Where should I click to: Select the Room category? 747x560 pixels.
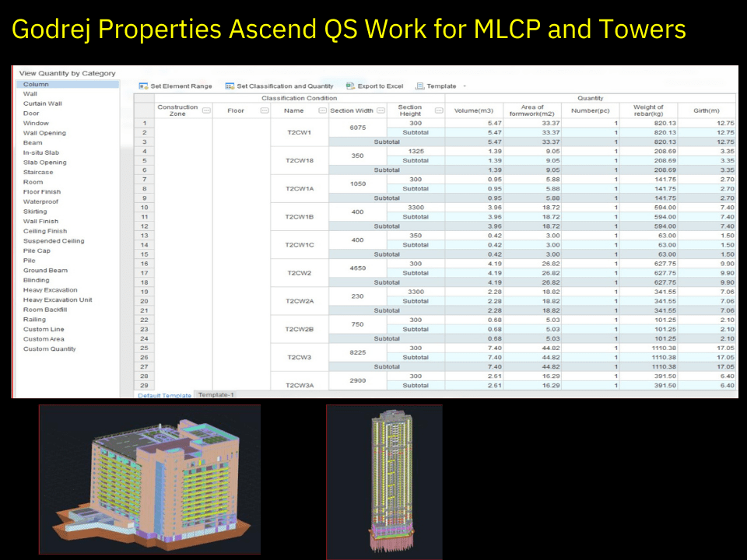coord(33,182)
